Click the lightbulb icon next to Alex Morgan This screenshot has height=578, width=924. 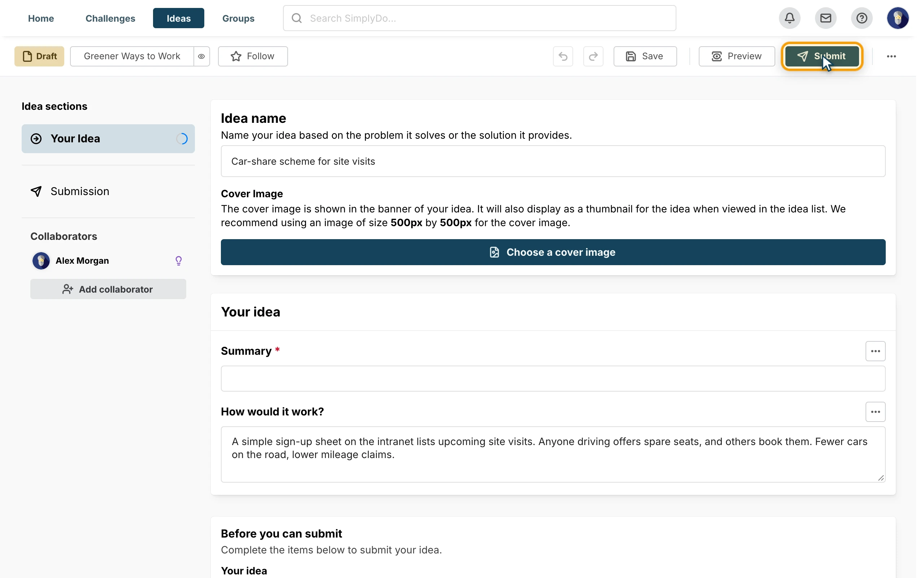pyautogui.click(x=178, y=261)
